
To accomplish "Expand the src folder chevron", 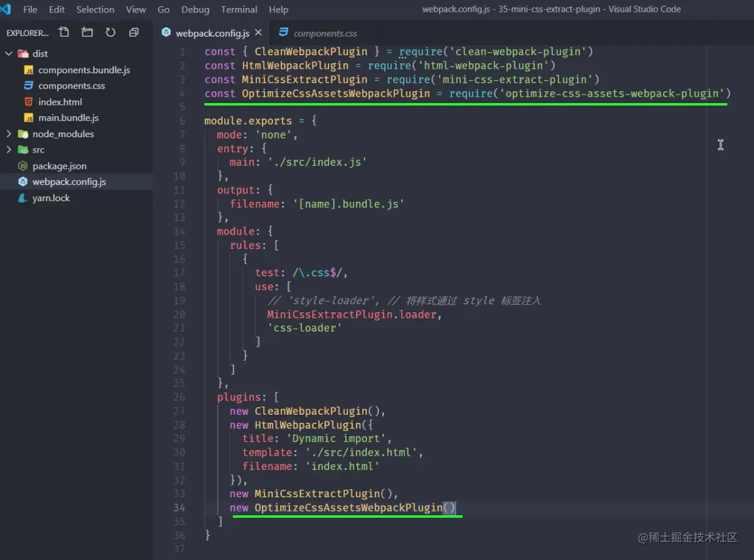I will pyautogui.click(x=9, y=150).
